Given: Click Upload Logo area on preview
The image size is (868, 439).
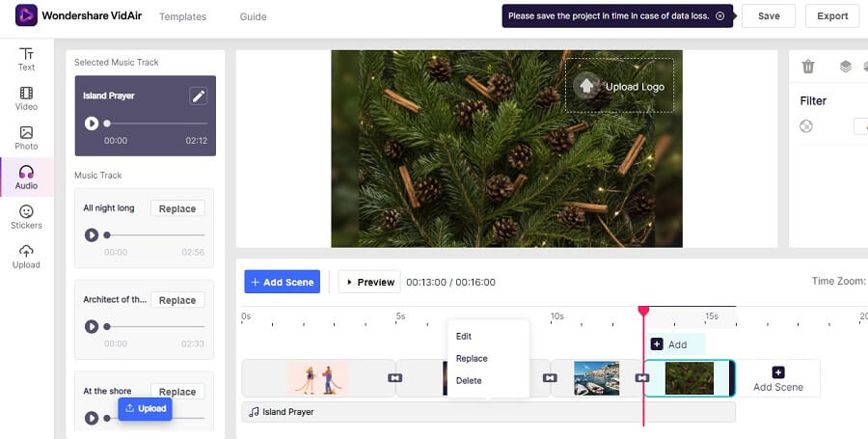Looking at the screenshot, I should click(x=619, y=86).
